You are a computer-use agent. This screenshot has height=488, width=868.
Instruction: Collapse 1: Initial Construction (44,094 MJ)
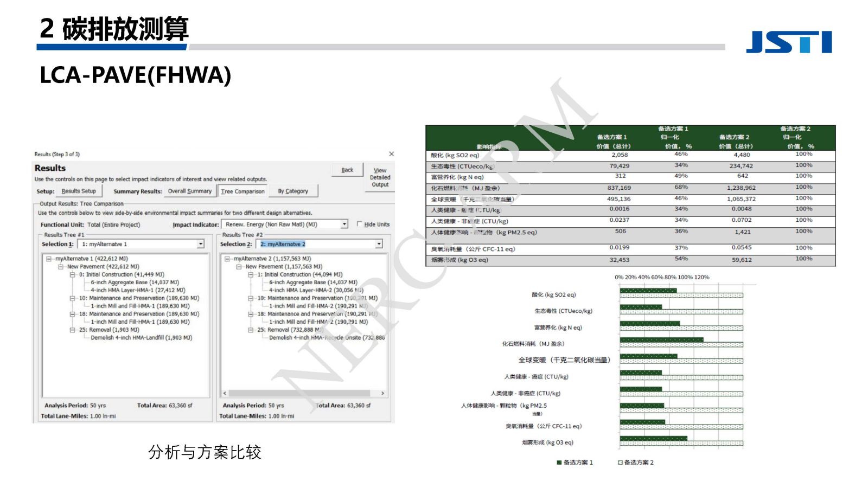[x=251, y=275]
